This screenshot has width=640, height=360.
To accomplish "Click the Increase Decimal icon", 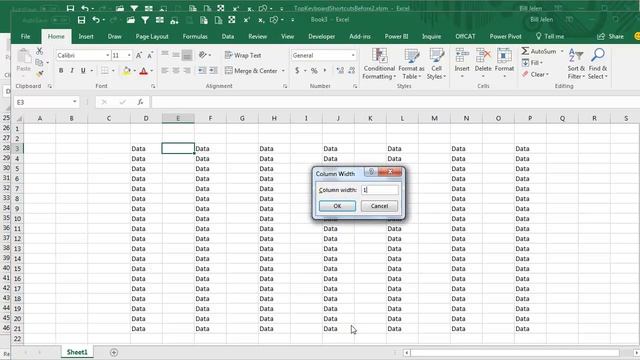I will [x=340, y=71].
